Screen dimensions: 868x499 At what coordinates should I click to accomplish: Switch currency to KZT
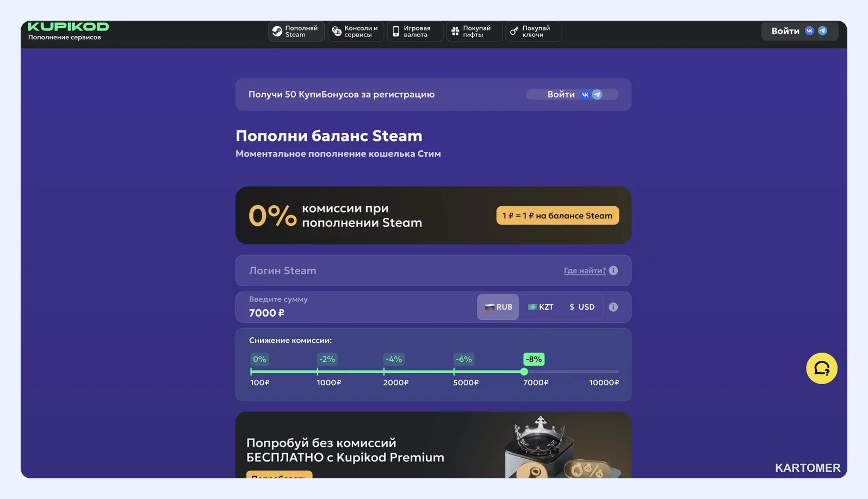pyautogui.click(x=541, y=307)
